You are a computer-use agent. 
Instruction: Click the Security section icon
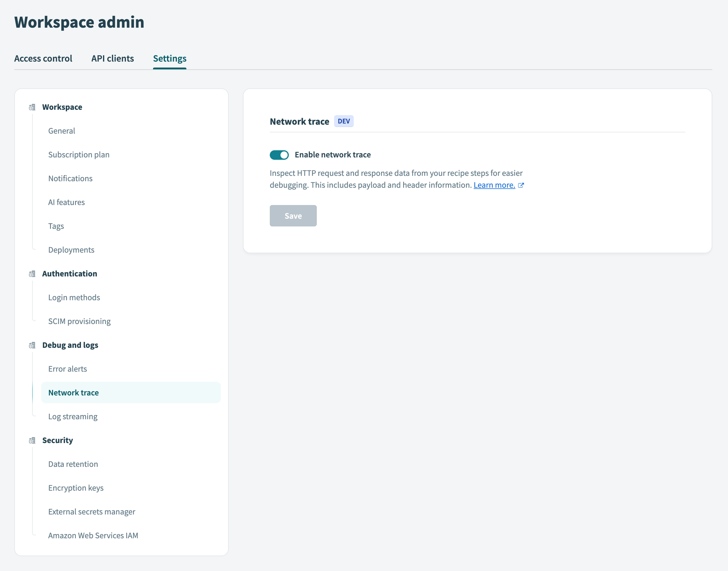tap(32, 440)
